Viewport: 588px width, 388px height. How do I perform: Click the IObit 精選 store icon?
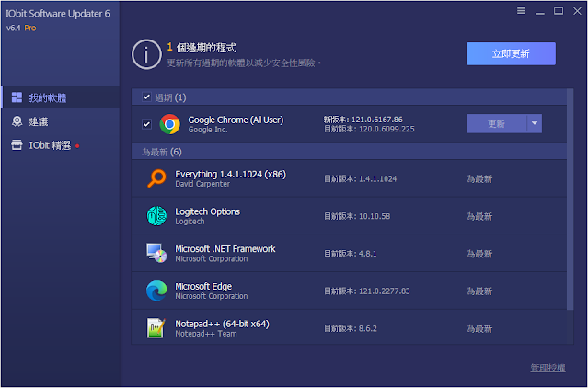(x=17, y=145)
